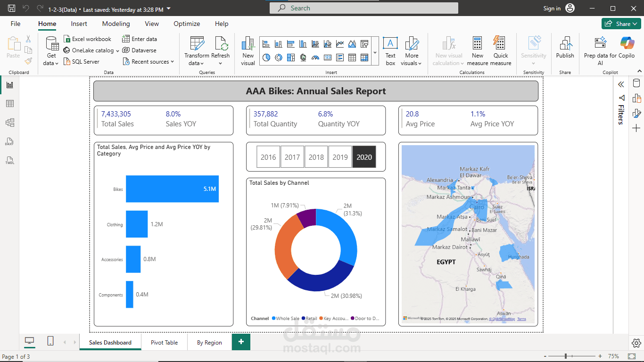Open Model view in left sidebar
The width and height of the screenshot is (644, 362).
10,123
